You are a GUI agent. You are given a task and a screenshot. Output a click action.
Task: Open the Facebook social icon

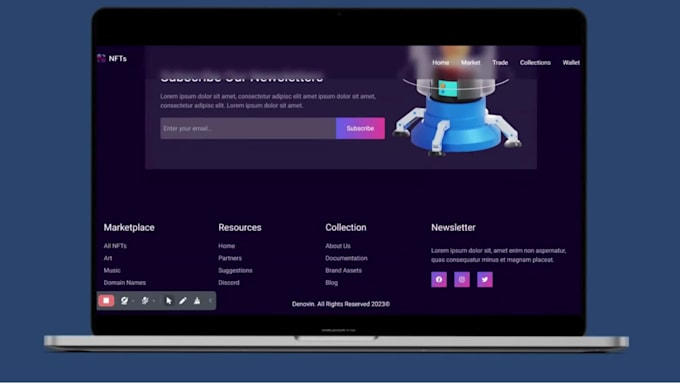click(x=439, y=279)
